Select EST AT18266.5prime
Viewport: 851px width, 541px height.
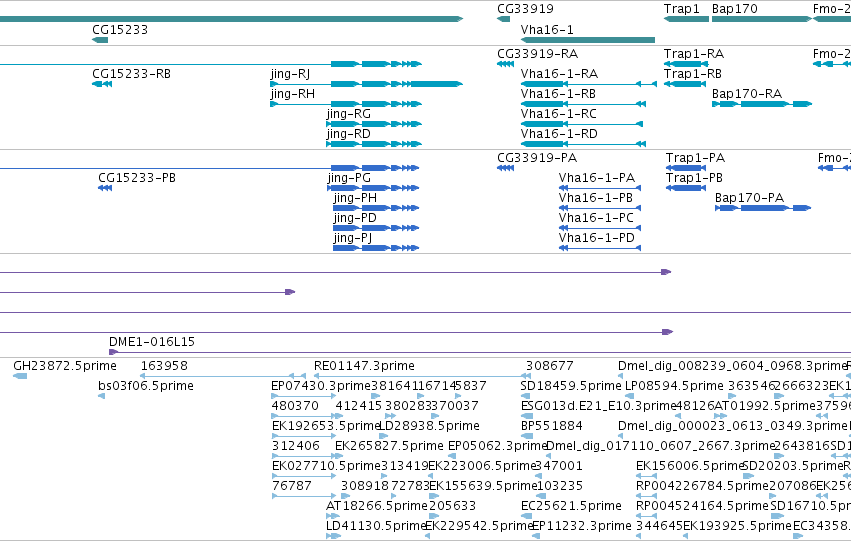tap(377, 506)
